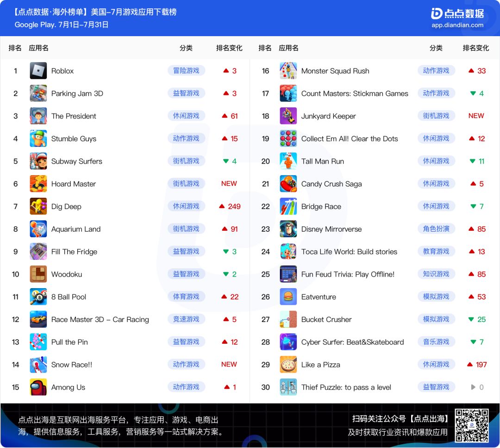Click "Count Masters: Stickman Games" name
Screen dimensions: 500x448
tap(355, 94)
